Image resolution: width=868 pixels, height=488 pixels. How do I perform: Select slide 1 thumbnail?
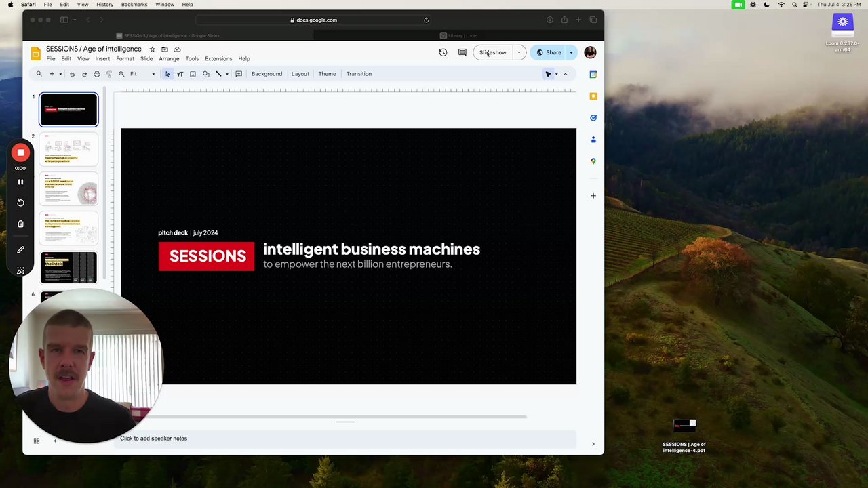click(68, 110)
